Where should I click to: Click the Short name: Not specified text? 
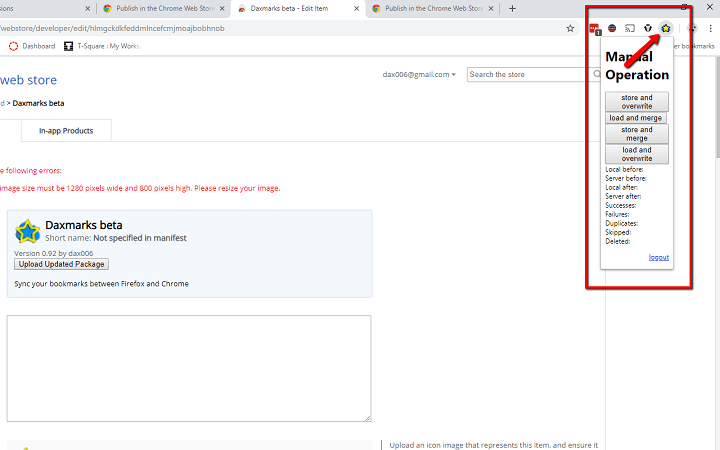[116, 238]
